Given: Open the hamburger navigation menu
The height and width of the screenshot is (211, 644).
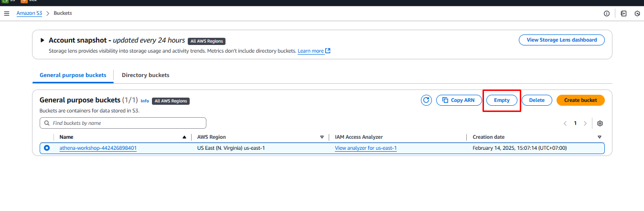Looking at the screenshot, I should coord(6,13).
